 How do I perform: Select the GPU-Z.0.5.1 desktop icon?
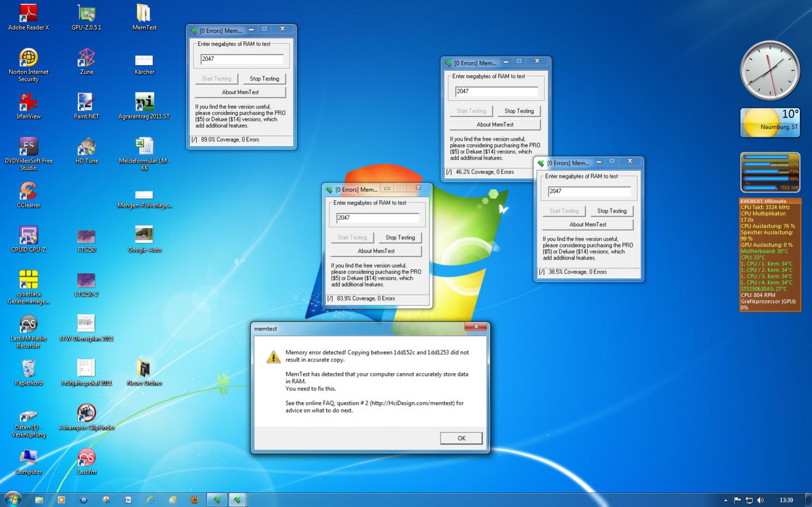pyautogui.click(x=87, y=17)
